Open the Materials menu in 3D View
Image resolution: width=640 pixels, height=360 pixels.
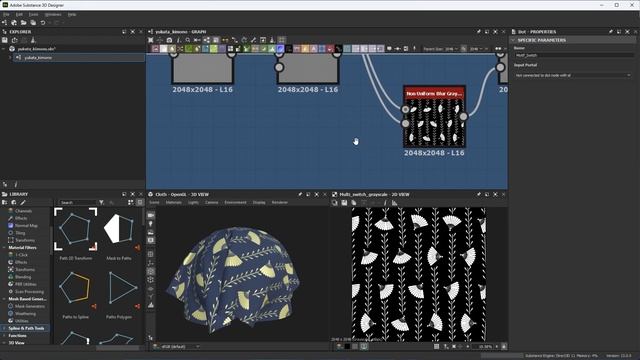coord(173,202)
